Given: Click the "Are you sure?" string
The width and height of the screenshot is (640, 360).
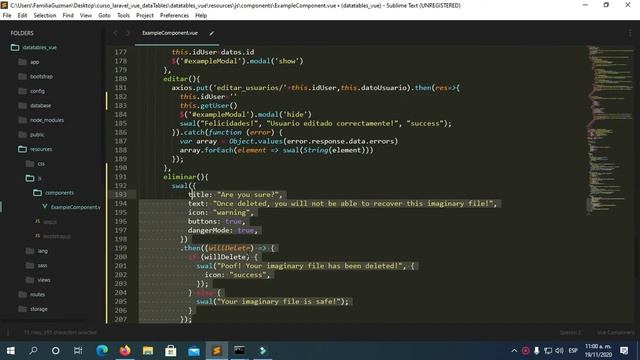Looking at the screenshot, I should point(247,195).
